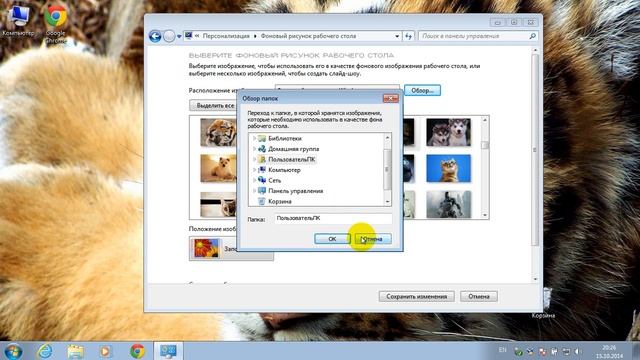Choose the armored warrior wallpaper thumbnail
The height and width of the screenshot is (360, 640).
tap(449, 204)
